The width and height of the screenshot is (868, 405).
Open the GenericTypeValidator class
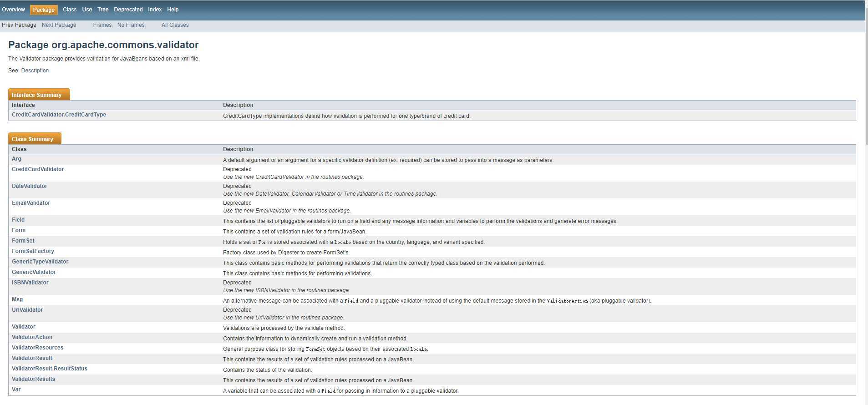(40, 262)
